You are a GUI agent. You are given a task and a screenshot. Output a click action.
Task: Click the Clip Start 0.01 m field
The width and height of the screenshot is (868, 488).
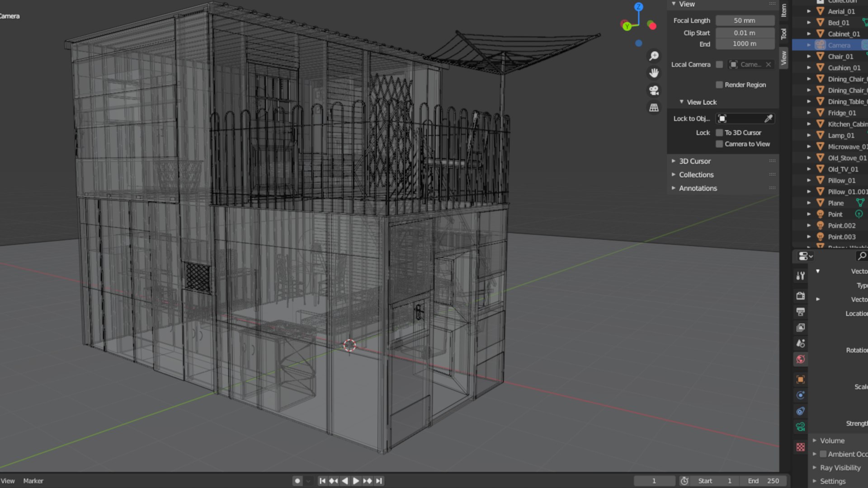[745, 33]
